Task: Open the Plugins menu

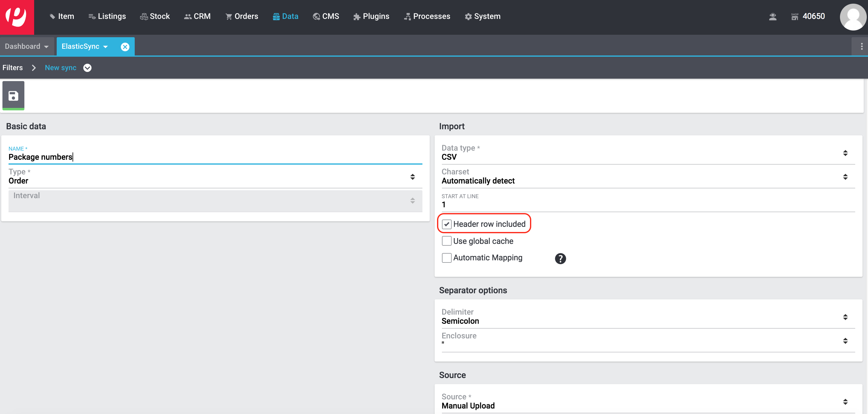Action: (x=371, y=16)
